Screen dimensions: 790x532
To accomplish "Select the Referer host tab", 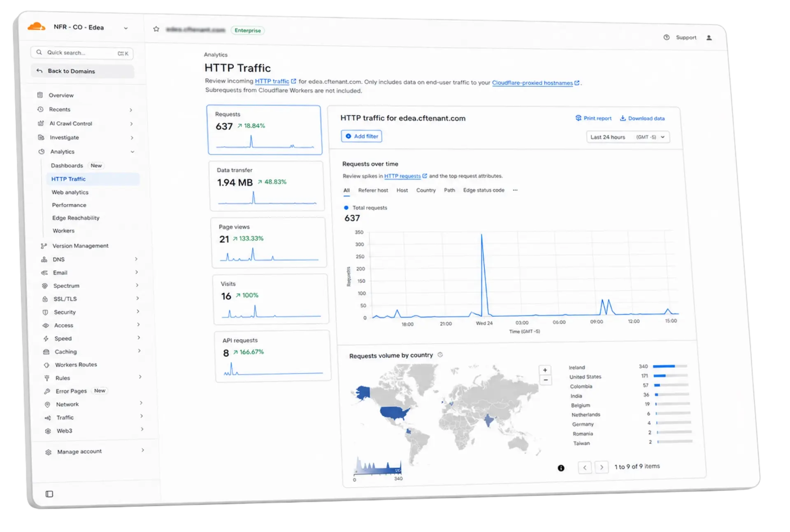I will (373, 190).
